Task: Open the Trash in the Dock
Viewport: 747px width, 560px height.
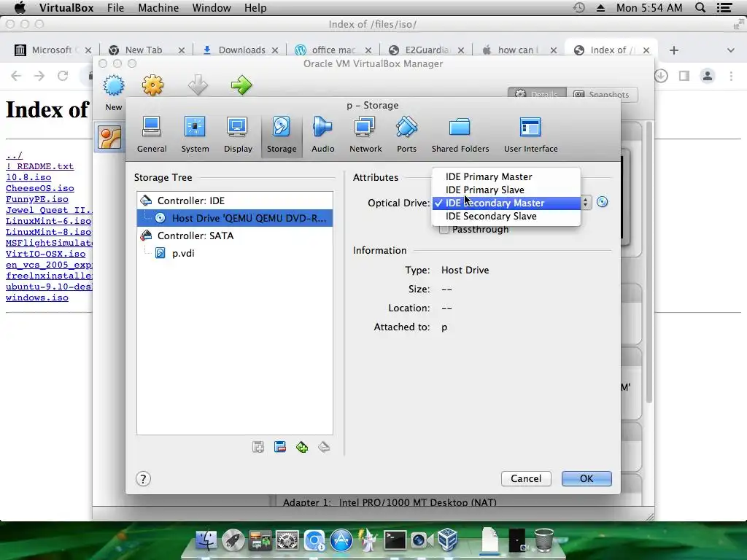Action: tap(543, 540)
